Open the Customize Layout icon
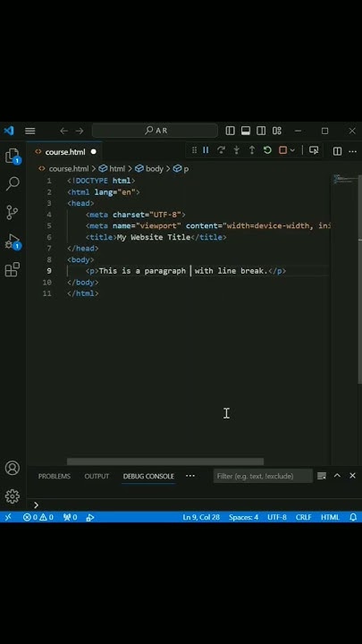Screen dimensions: 362x644 [x=277, y=131]
